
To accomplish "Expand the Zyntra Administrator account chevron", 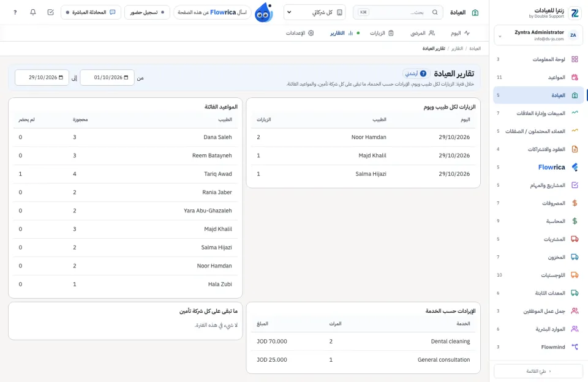I will (x=500, y=36).
